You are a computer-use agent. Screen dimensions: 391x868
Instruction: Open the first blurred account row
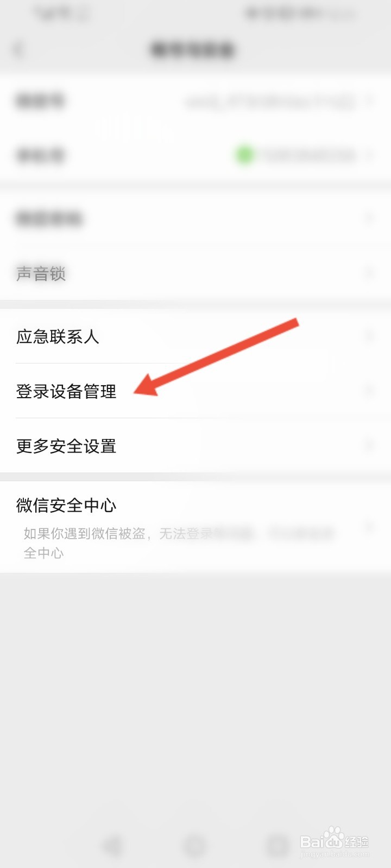tap(195, 100)
